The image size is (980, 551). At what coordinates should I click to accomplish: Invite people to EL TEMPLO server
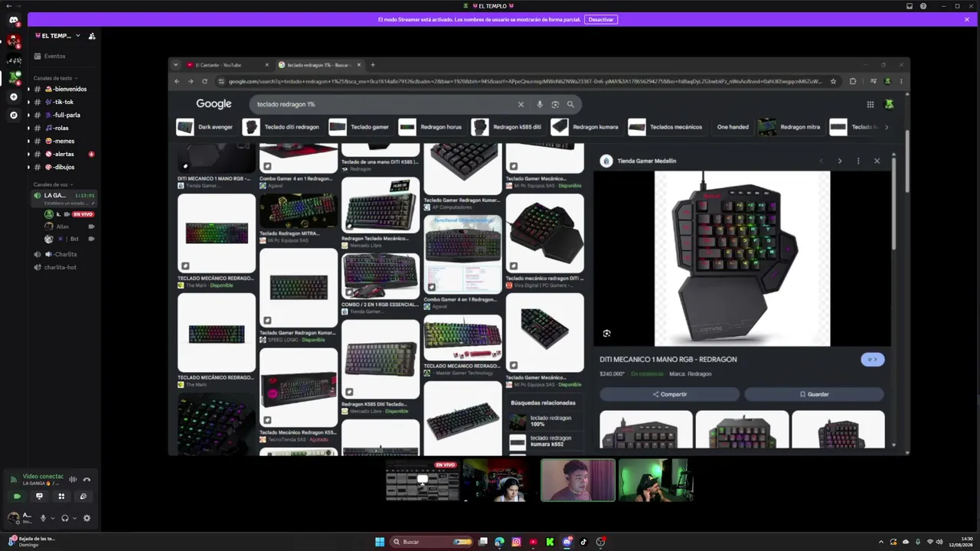coord(92,36)
